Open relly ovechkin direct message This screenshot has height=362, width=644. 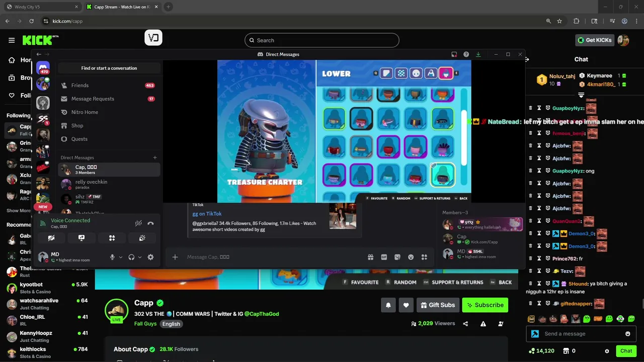pos(109,184)
